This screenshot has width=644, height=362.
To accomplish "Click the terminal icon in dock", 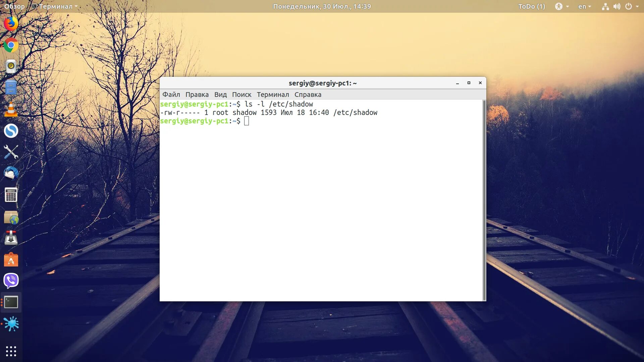I will point(11,302).
